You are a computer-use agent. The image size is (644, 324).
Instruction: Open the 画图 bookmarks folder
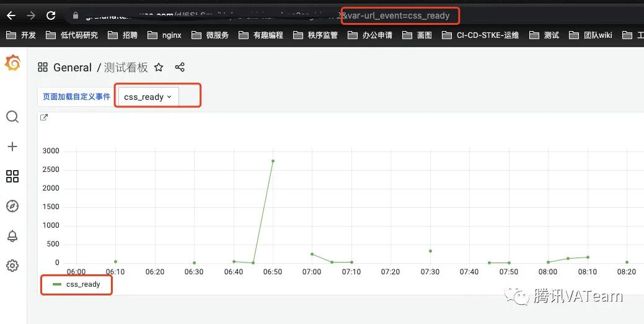click(417, 35)
